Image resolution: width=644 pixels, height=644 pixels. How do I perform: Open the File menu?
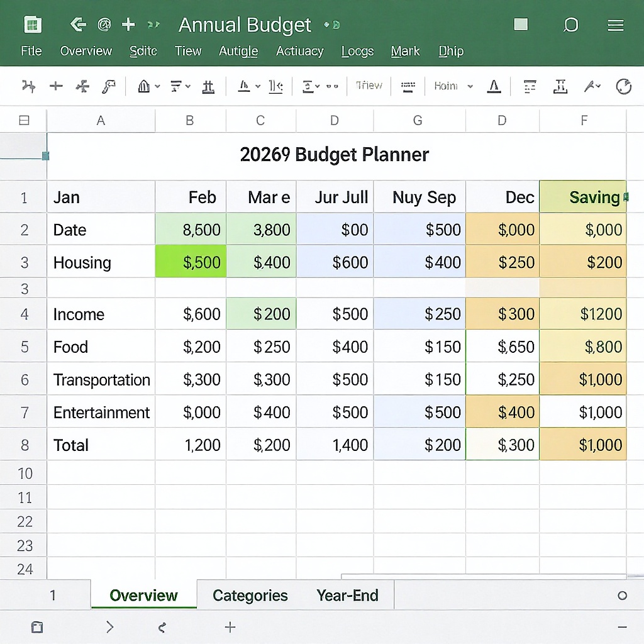(31, 51)
